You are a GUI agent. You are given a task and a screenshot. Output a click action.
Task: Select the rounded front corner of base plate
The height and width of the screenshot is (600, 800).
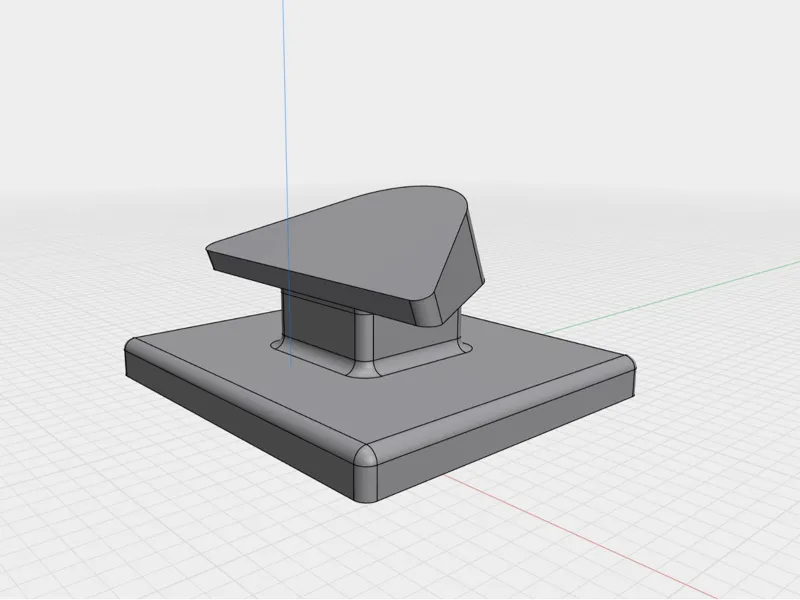pos(365,474)
